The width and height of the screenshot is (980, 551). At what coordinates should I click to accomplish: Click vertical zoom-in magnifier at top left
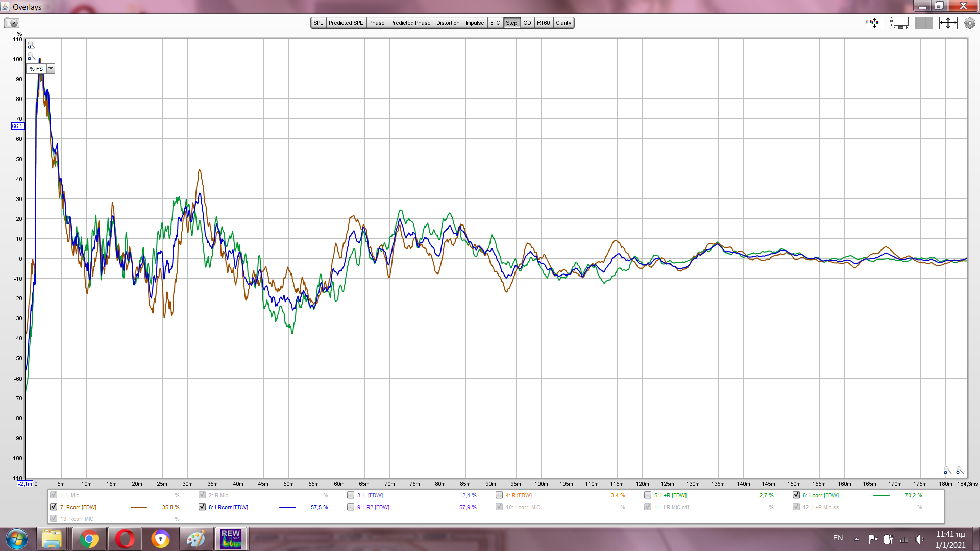tap(31, 45)
